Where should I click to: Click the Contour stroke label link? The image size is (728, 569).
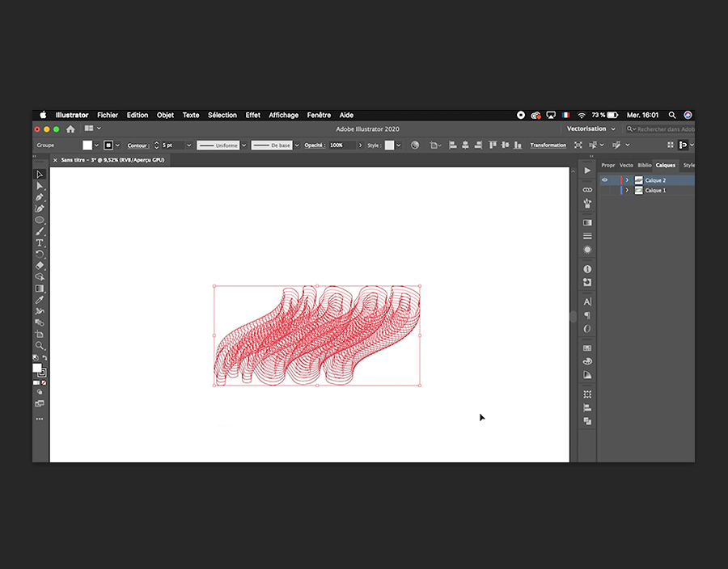coord(138,145)
